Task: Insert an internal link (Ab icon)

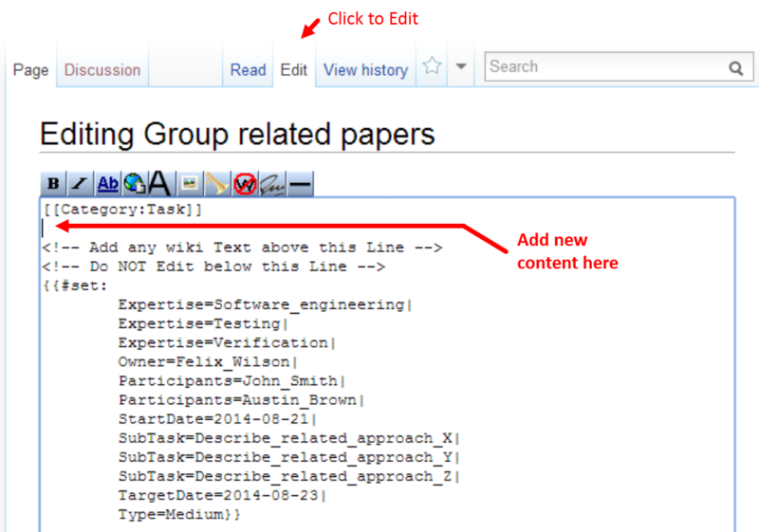Action: coord(108,184)
